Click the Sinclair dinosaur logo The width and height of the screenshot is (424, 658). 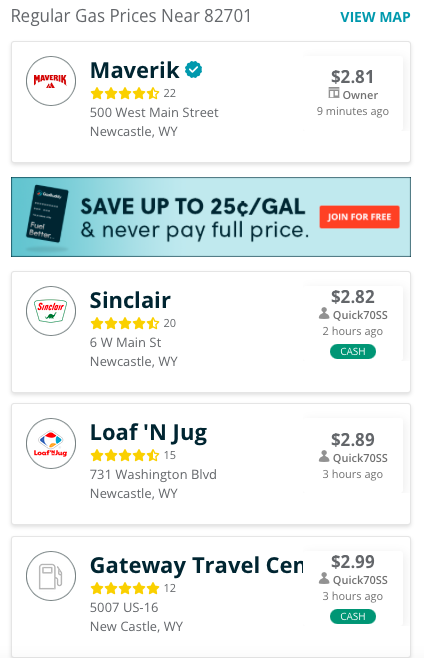(51, 311)
